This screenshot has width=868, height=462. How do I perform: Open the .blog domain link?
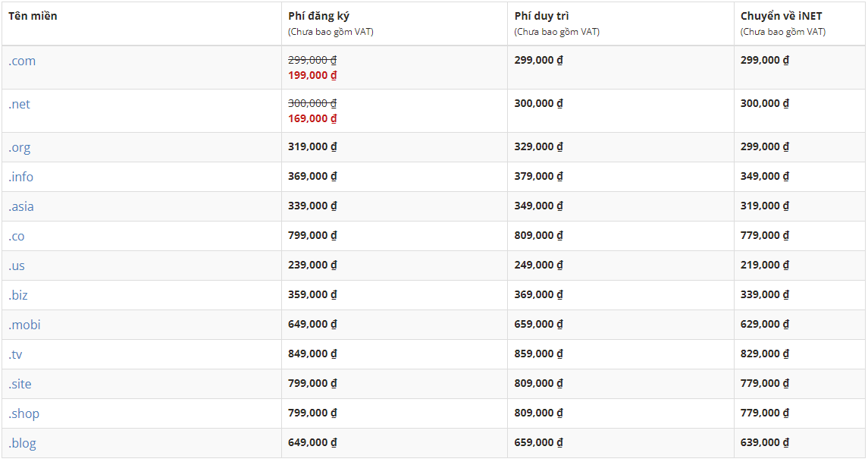tap(22, 443)
